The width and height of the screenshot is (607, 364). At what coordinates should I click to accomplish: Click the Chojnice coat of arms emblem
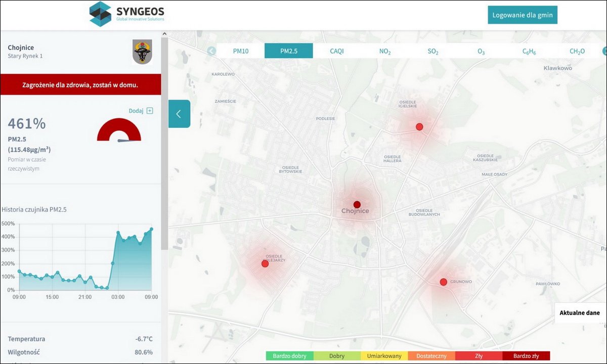coord(142,52)
